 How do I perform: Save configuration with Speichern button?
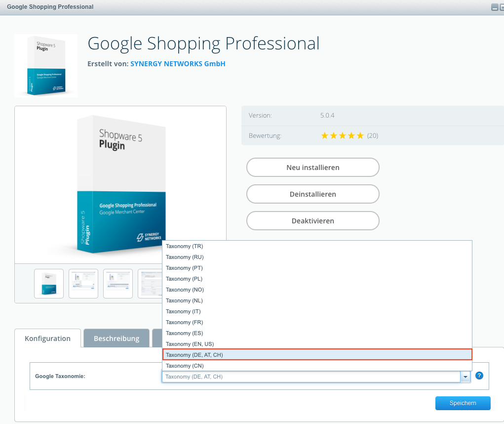tap(463, 403)
